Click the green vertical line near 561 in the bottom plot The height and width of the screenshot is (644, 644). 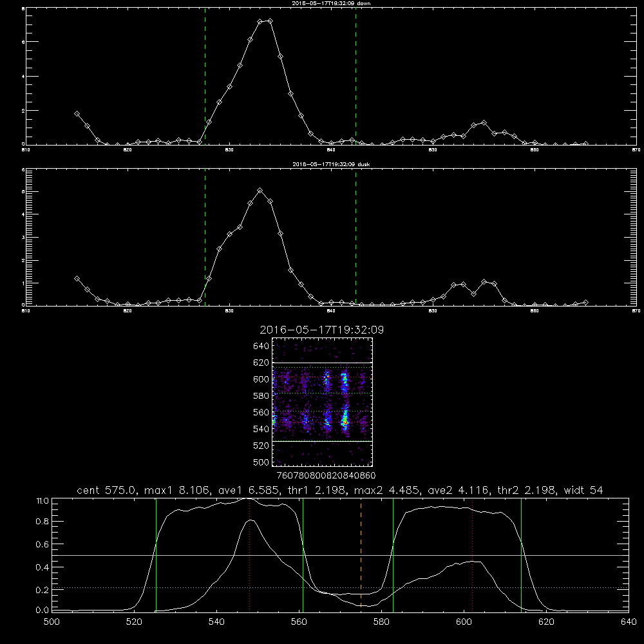(x=303, y=555)
